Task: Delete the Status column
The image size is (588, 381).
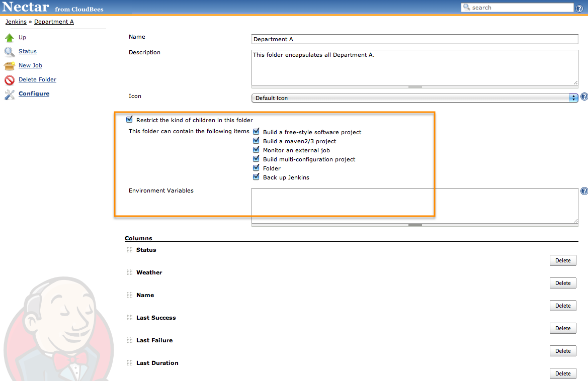Action: point(563,260)
